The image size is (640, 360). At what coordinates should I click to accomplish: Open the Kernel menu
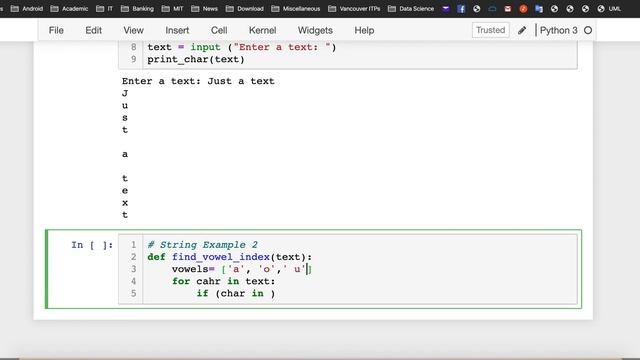[x=262, y=31]
